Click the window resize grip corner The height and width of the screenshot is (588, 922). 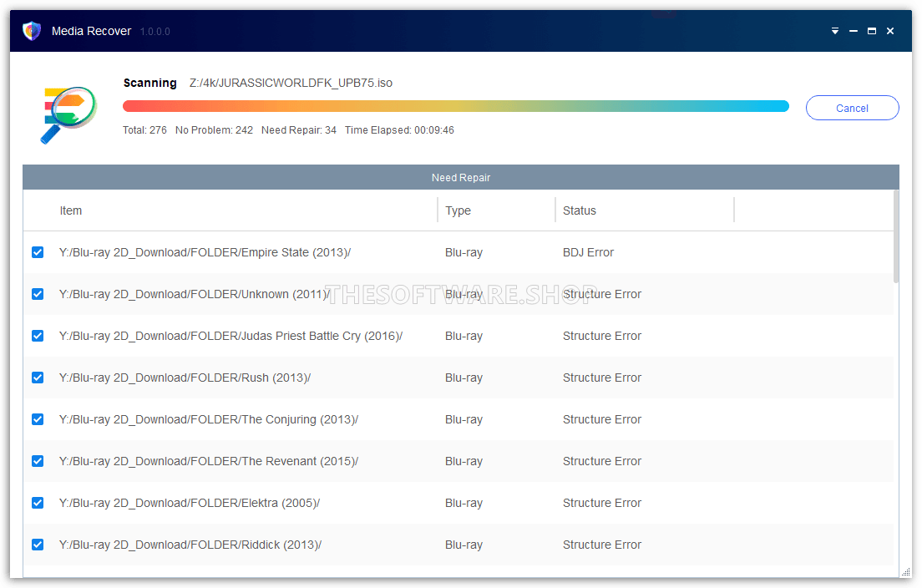(905, 571)
